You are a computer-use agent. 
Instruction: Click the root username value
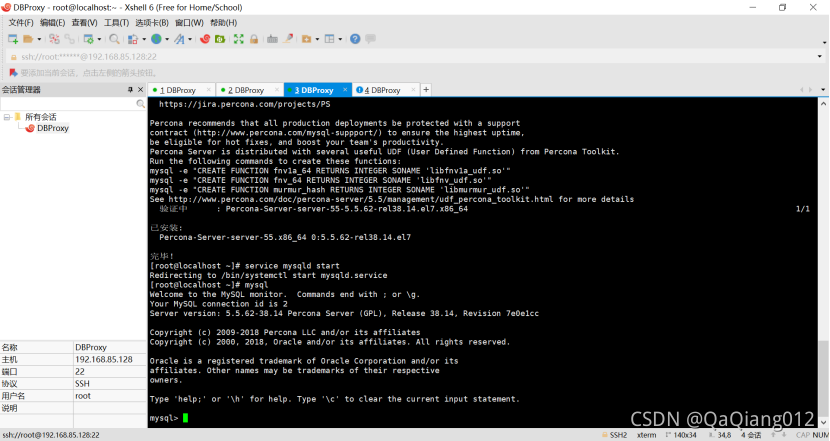[83, 396]
